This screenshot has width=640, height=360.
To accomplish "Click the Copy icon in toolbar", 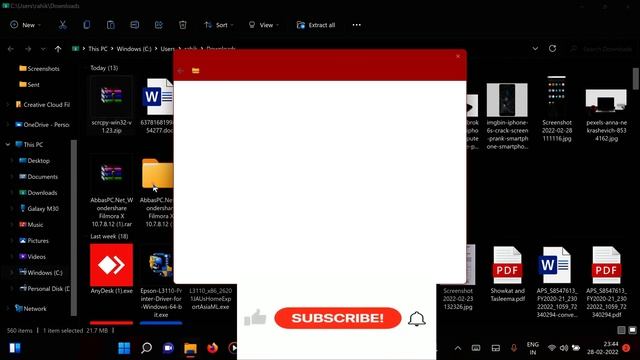I will pos(87,25).
